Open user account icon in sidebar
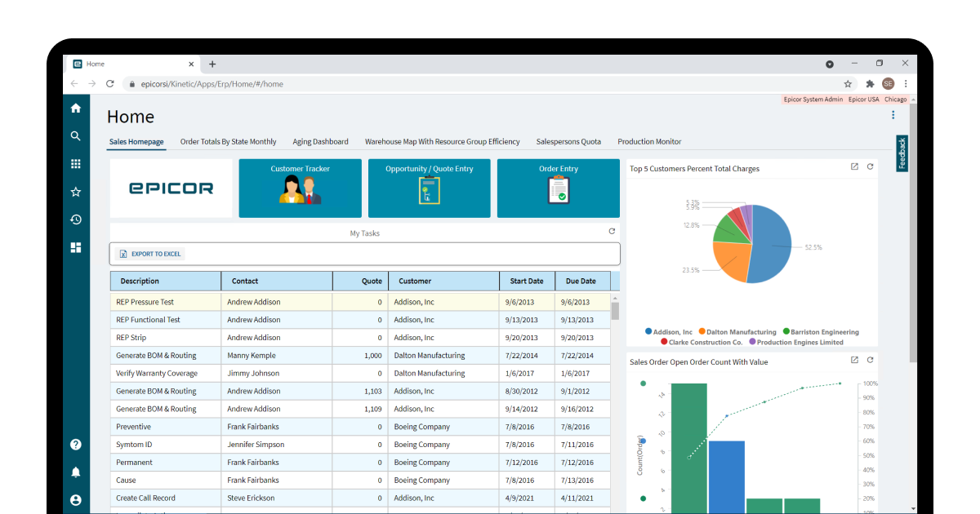The image size is (980, 514). pos(76,500)
